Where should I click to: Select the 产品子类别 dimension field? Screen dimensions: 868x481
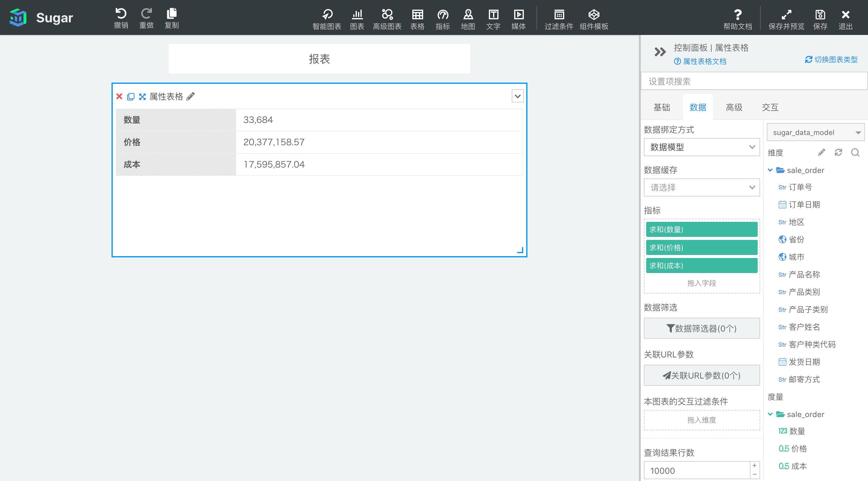tap(803, 310)
